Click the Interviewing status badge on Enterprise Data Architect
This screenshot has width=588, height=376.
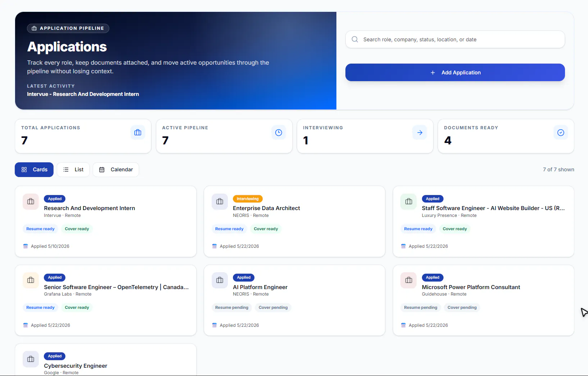point(248,199)
